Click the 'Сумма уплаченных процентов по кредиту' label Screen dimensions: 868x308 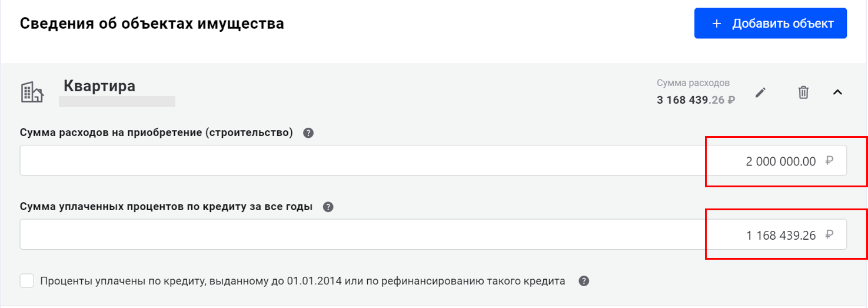pyautogui.click(x=166, y=207)
